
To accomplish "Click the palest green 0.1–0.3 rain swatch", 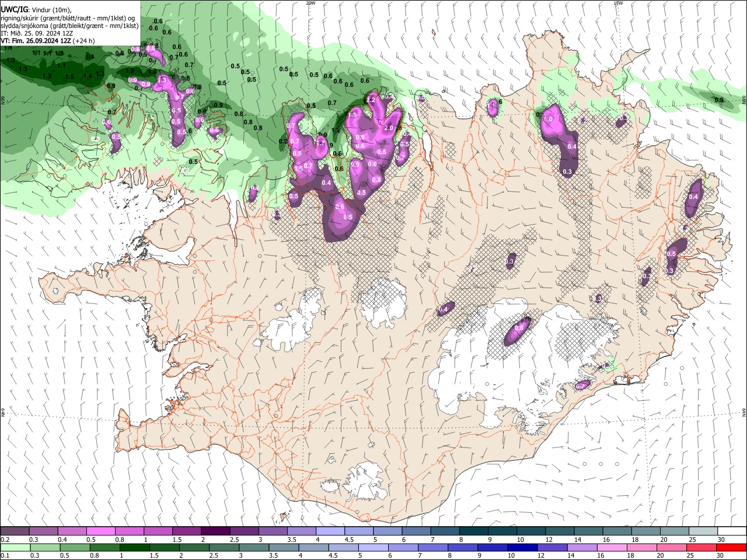I will tap(15, 547).
